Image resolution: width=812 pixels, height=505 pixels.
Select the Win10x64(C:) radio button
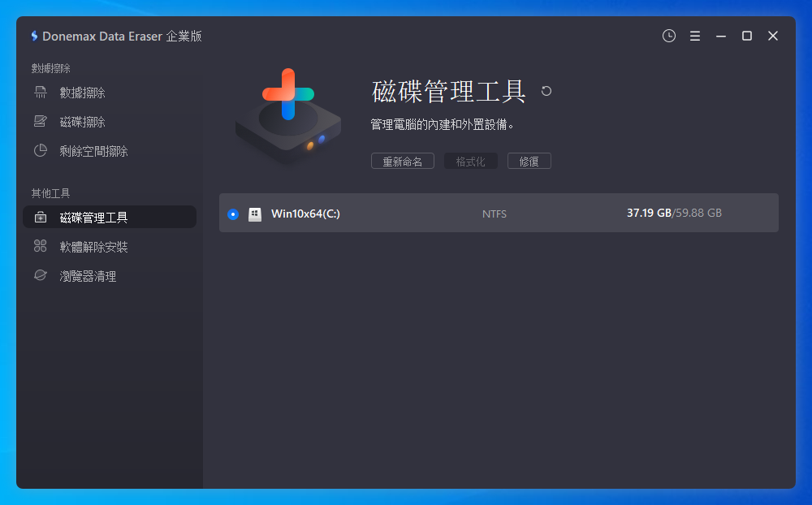tap(233, 214)
